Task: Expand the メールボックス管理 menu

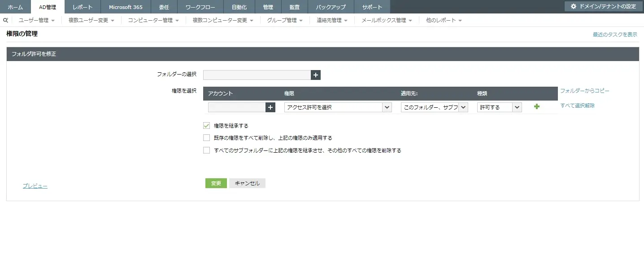Action: click(387, 20)
